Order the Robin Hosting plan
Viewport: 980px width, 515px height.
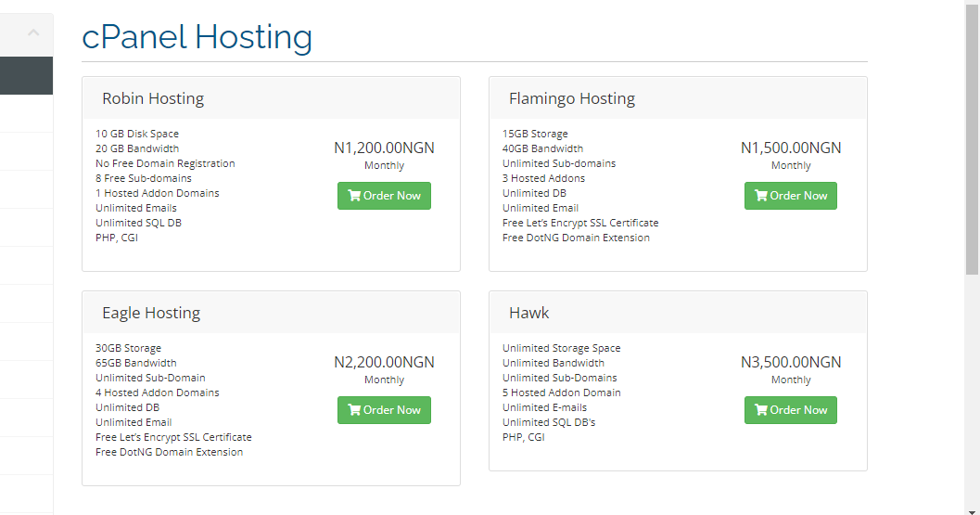[x=384, y=196]
